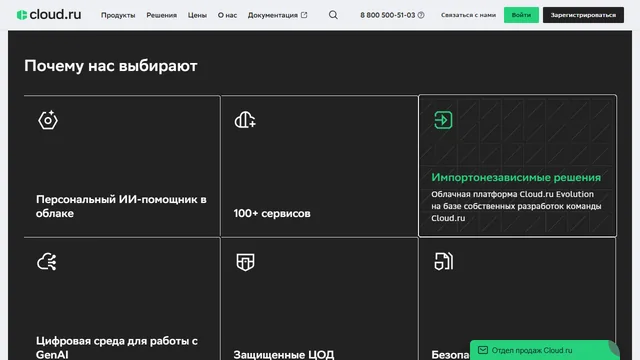
Task: Click the phone number help question icon
Action: [x=421, y=15]
